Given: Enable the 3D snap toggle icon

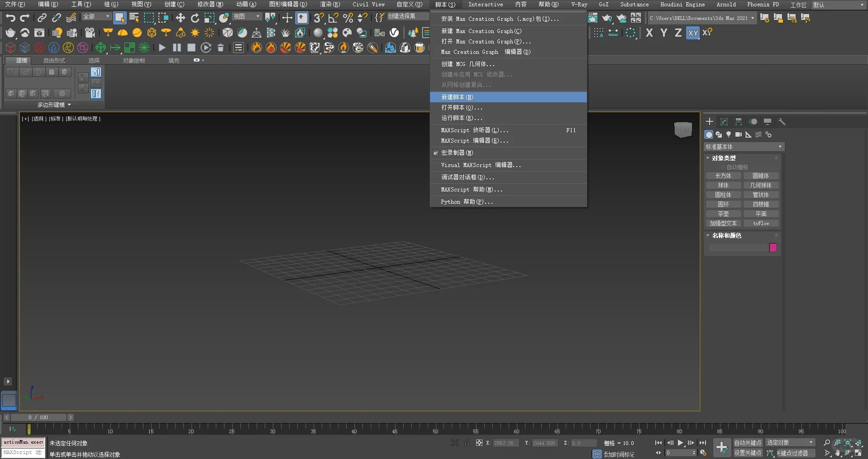Looking at the screenshot, I should (318, 17).
